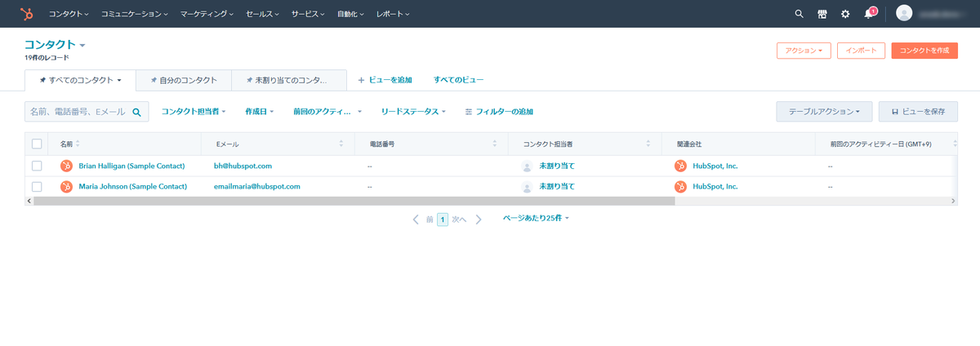Click コンタクトを作成 button
The height and width of the screenshot is (346, 980).
point(924,51)
